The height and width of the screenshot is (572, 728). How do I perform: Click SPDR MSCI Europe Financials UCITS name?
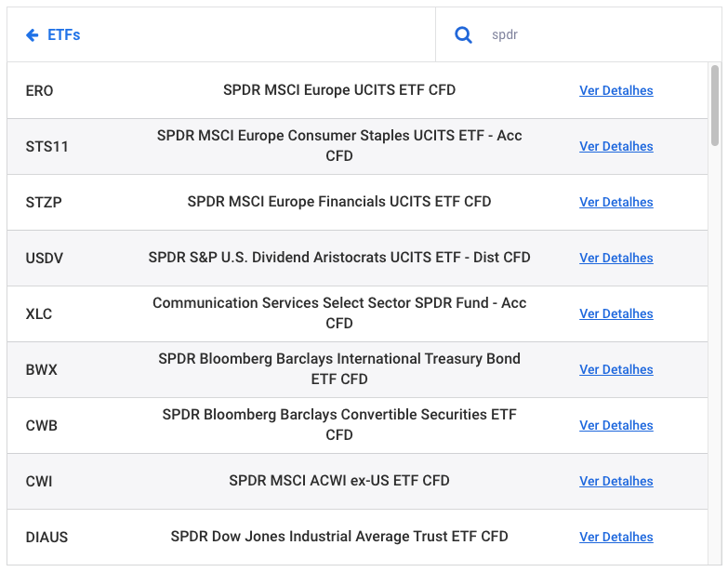(x=339, y=202)
